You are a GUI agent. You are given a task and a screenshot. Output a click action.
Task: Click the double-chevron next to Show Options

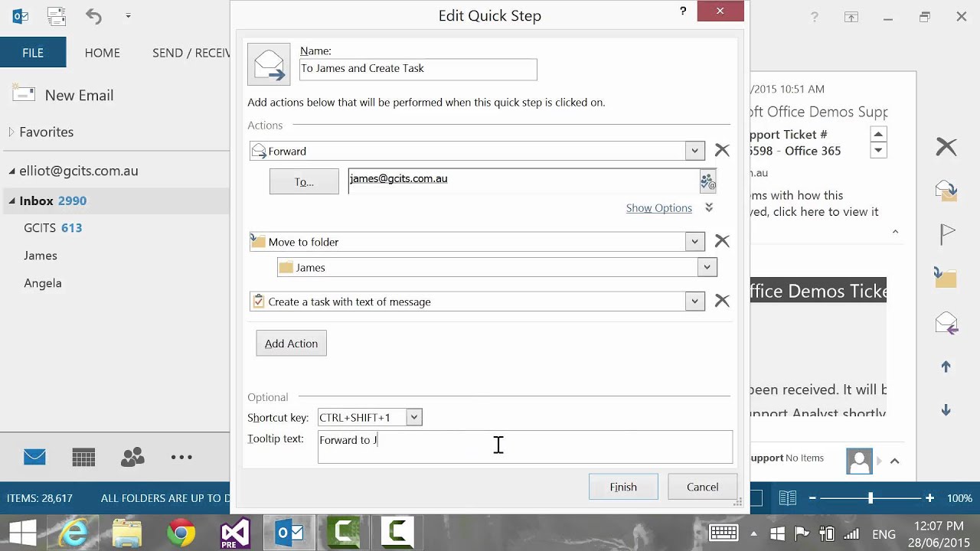tap(709, 207)
